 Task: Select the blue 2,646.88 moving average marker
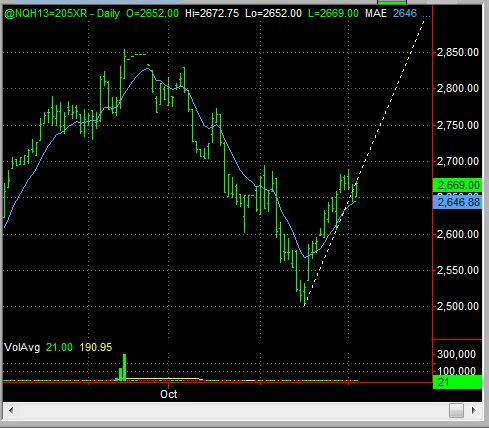[457, 202]
